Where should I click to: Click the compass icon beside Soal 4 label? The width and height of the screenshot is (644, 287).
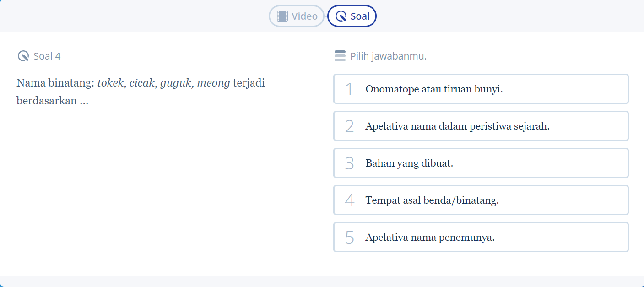point(22,55)
